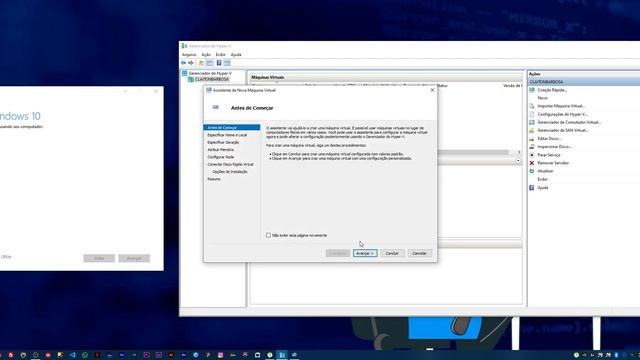
Task: Click Voltar in the Windows 10 setup window
Action: (99, 258)
